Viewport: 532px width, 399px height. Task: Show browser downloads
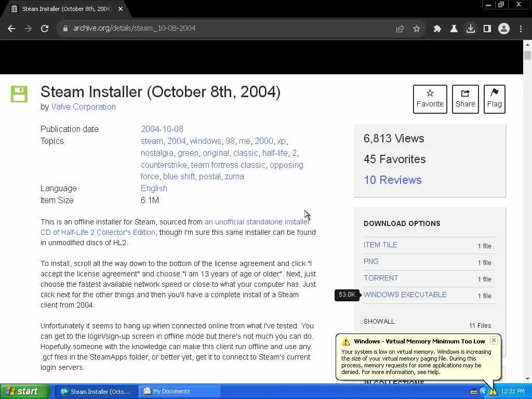pyautogui.click(x=471, y=29)
